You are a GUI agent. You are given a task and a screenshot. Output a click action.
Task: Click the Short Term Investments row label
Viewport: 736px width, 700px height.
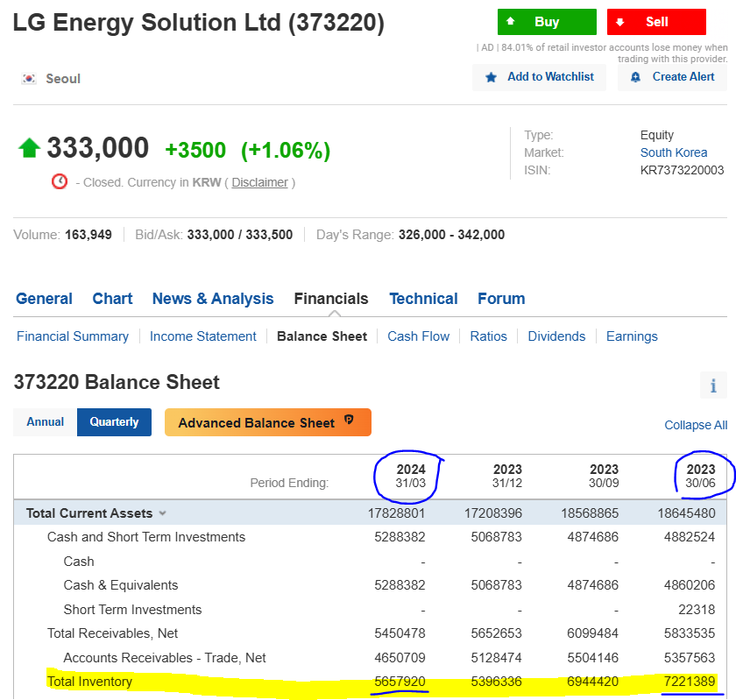point(132,610)
